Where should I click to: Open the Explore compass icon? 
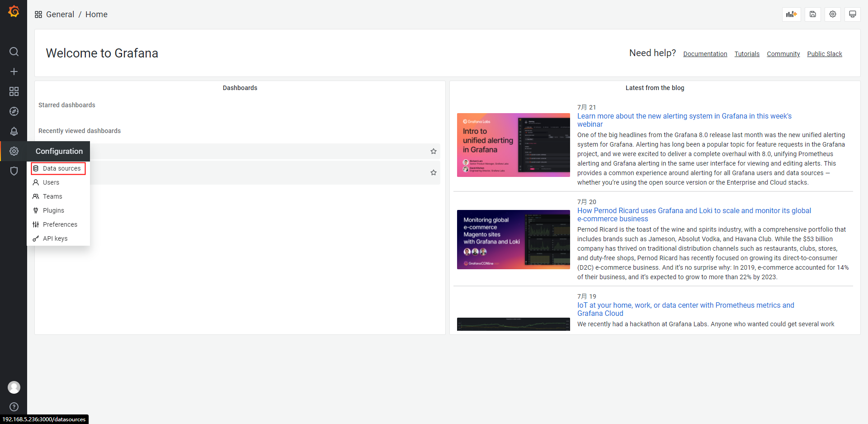coord(14,111)
